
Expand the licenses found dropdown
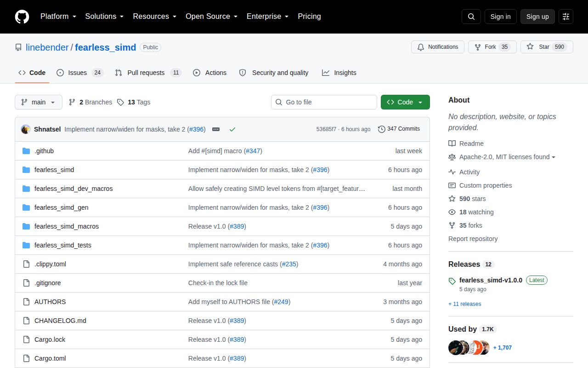pyautogui.click(x=507, y=157)
